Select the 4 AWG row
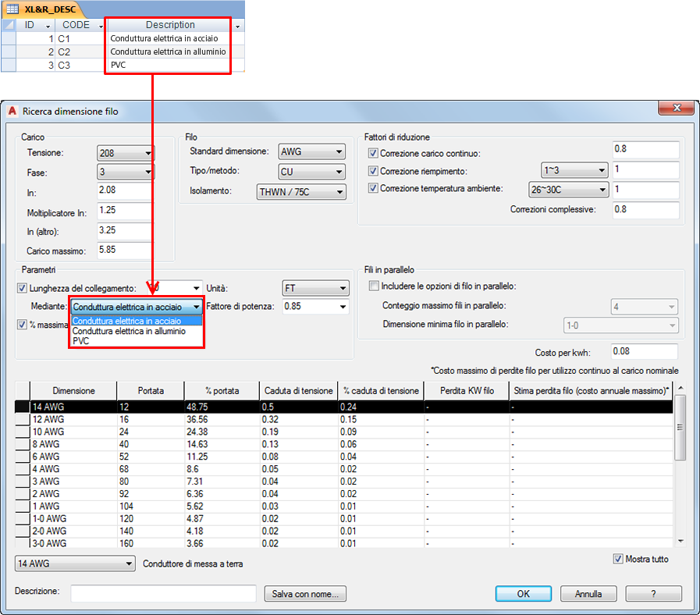Viewport: 700px width, 615px height. (x=343, y=469)
